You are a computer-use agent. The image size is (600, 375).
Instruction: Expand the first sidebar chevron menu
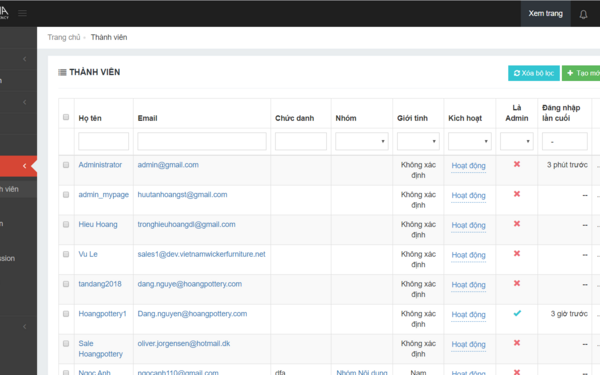(x=24, y=59)
